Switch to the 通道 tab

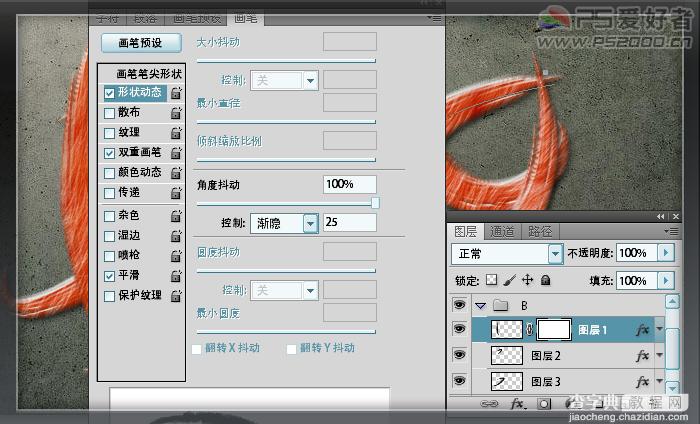pyautogui.click(x=503, y=232)
